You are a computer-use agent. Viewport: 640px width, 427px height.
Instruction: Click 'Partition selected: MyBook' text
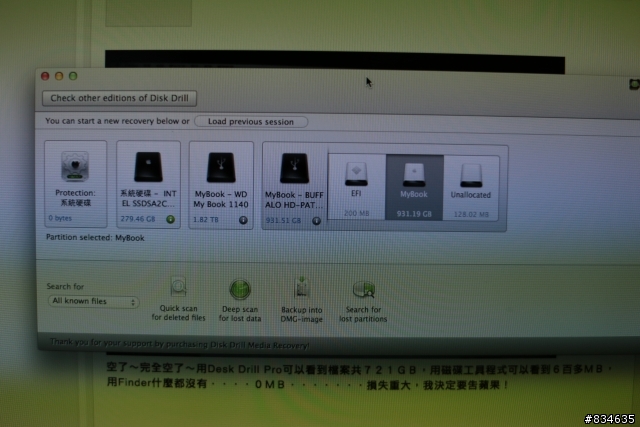[95, 238]
